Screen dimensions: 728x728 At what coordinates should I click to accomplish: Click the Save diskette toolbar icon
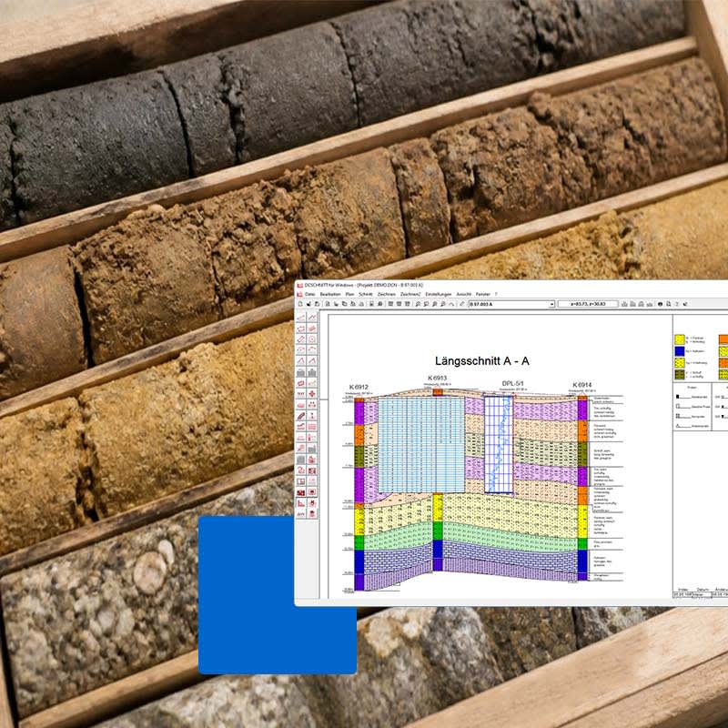point(317,304)
